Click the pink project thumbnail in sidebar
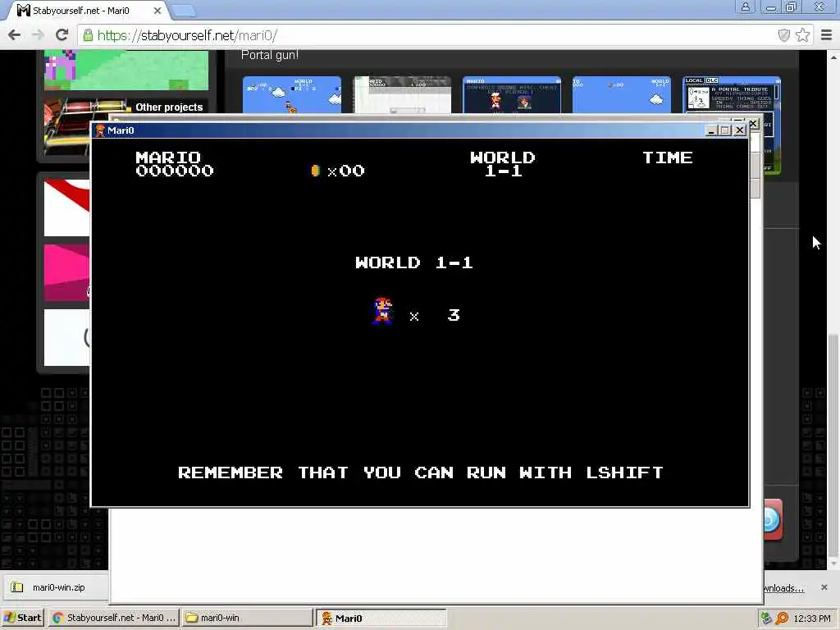 [67, 272]
